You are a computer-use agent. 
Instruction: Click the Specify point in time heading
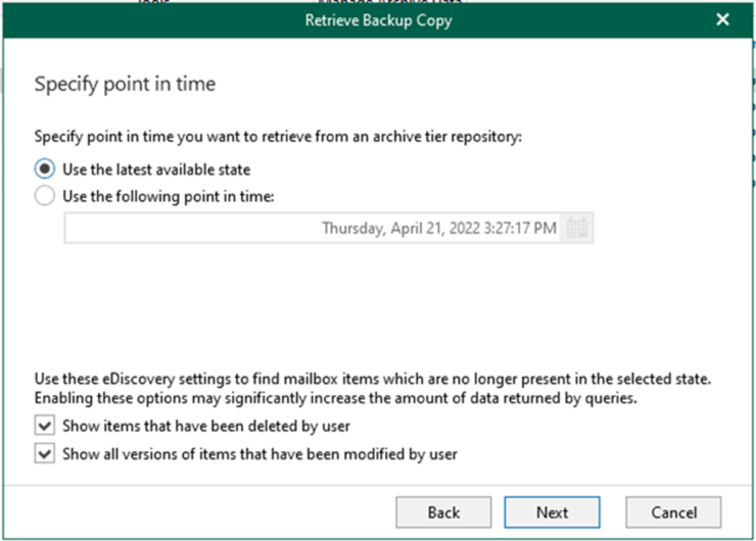(x=125, y=84)
